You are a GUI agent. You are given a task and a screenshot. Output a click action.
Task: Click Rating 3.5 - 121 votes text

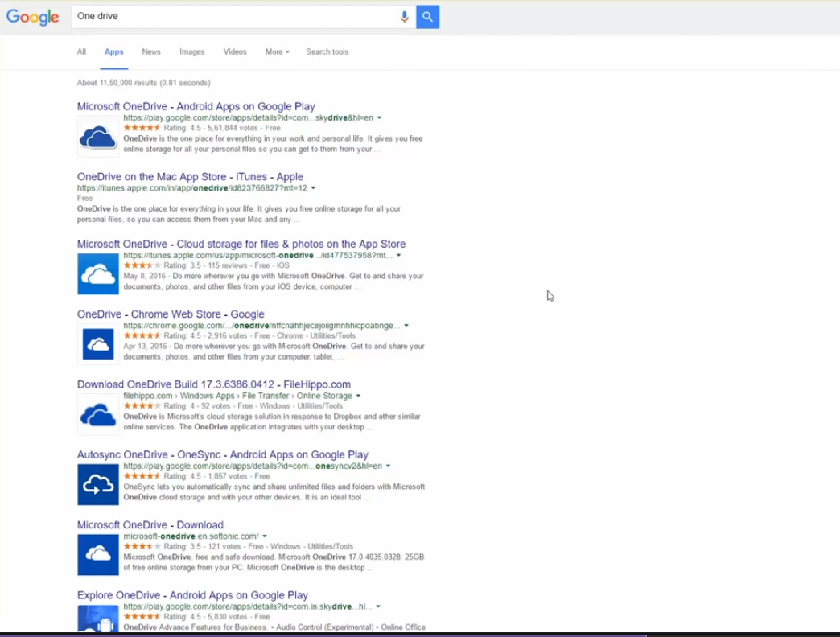coord(202,546)
